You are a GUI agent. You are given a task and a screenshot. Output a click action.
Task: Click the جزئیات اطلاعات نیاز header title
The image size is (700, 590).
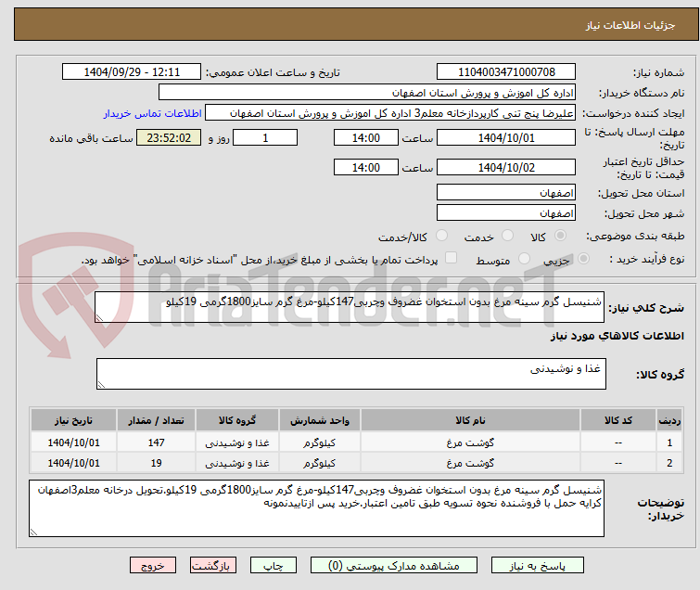[x=630, y=25]
